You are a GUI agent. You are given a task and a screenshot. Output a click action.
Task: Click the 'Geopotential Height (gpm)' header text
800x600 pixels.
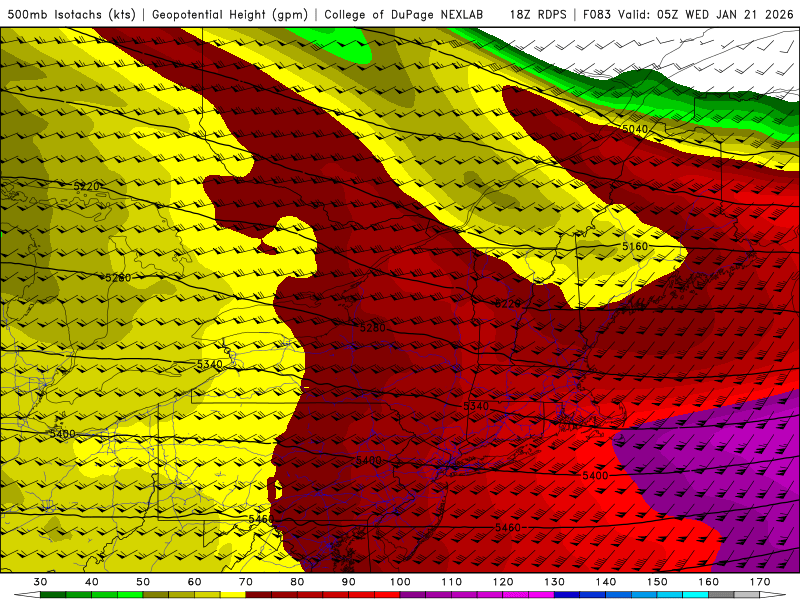[230, 15]
